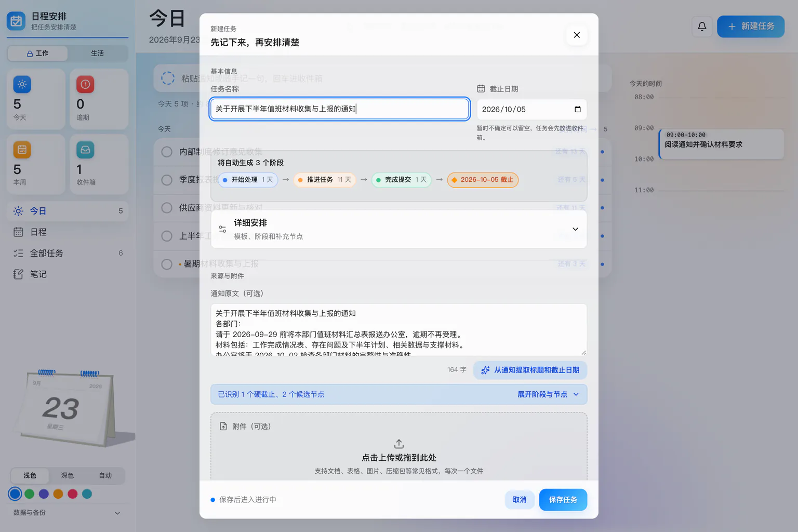Select 浅色 theme option
Image resolution: width=798 pixels, height=532 pixels.
[x=30, y=475]
